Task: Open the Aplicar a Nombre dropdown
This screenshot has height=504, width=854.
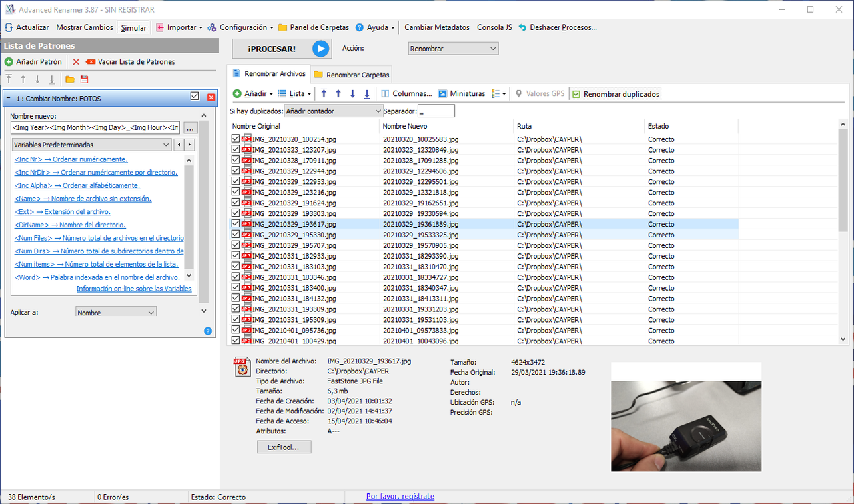Action: coord(116,312)
